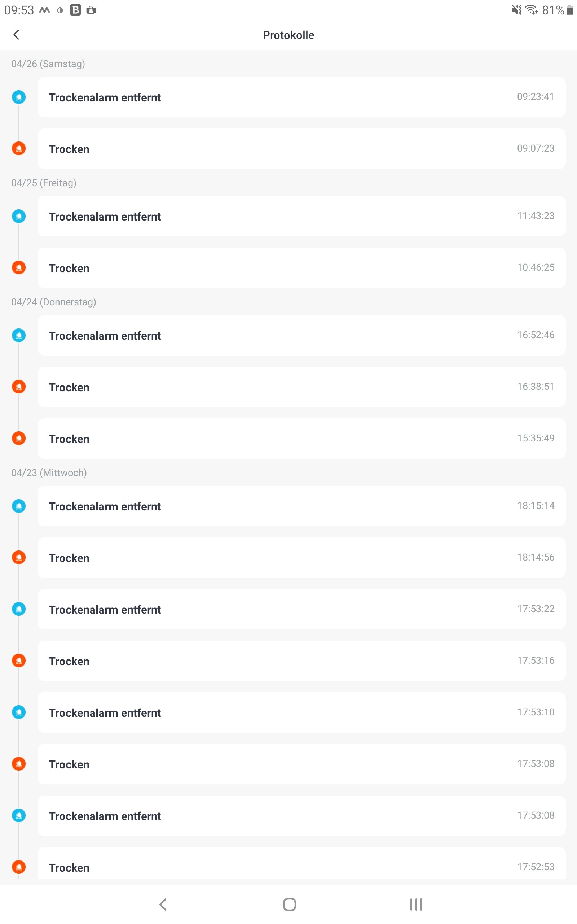Image resolution: width=577 pixels, height=924 pixels.
Task: Tap orange dry icon at 15:35:49
Action: [19, 438]
